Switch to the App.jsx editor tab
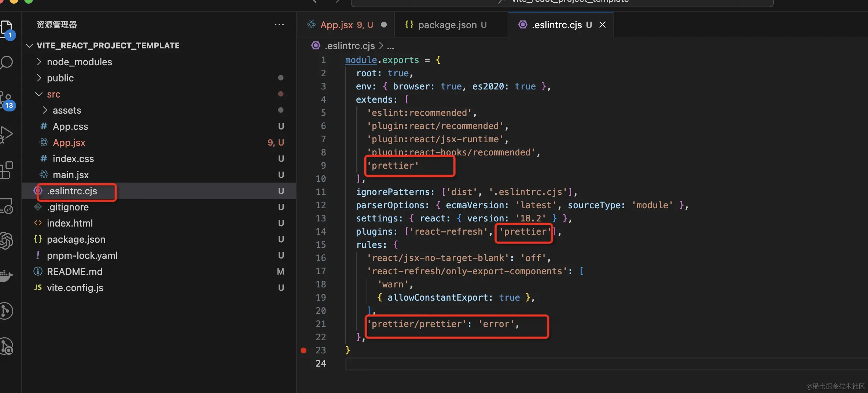 (346, 25)
